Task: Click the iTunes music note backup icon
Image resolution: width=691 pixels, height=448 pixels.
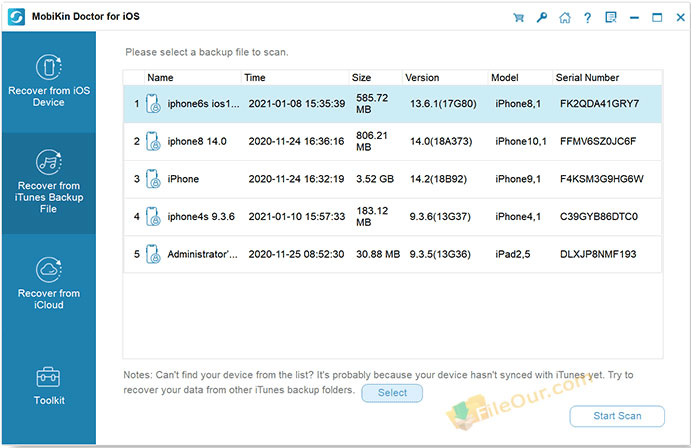Action: pos(48,162)
